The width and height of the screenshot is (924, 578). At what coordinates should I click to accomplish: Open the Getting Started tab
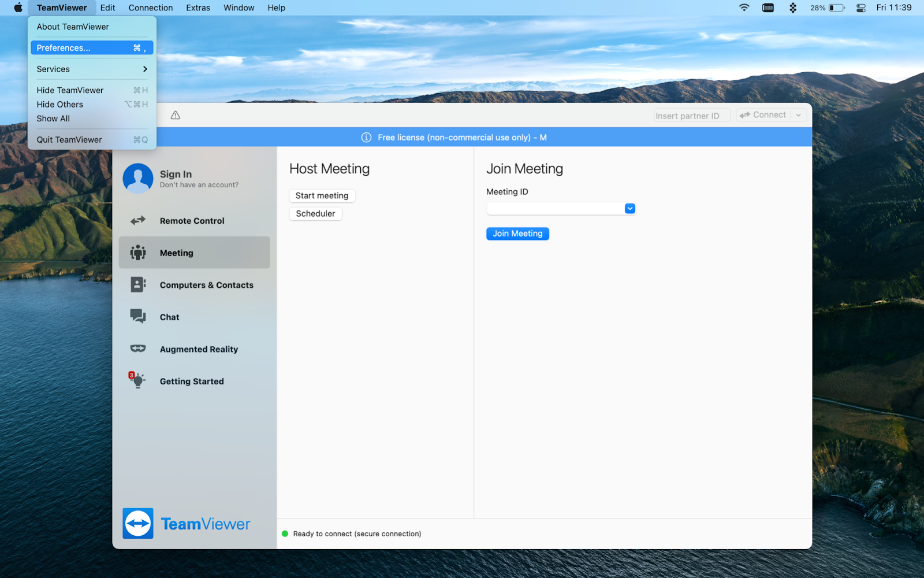[x=195, y=381]
